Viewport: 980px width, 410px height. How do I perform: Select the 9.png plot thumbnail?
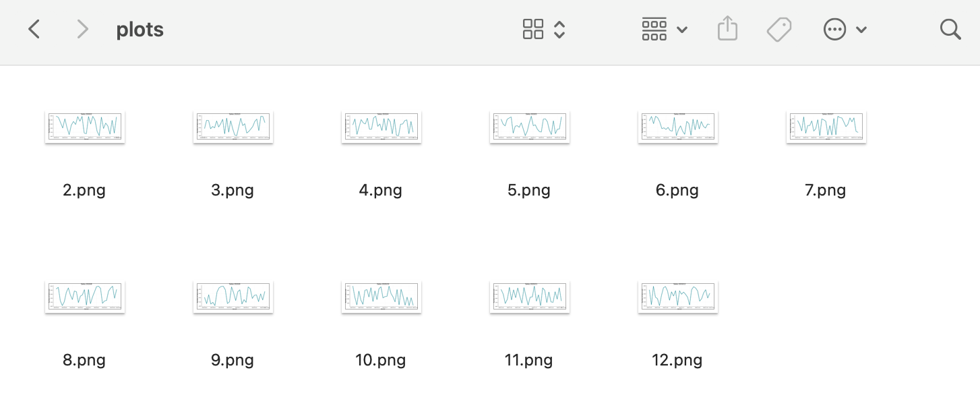tap(233, 296)
